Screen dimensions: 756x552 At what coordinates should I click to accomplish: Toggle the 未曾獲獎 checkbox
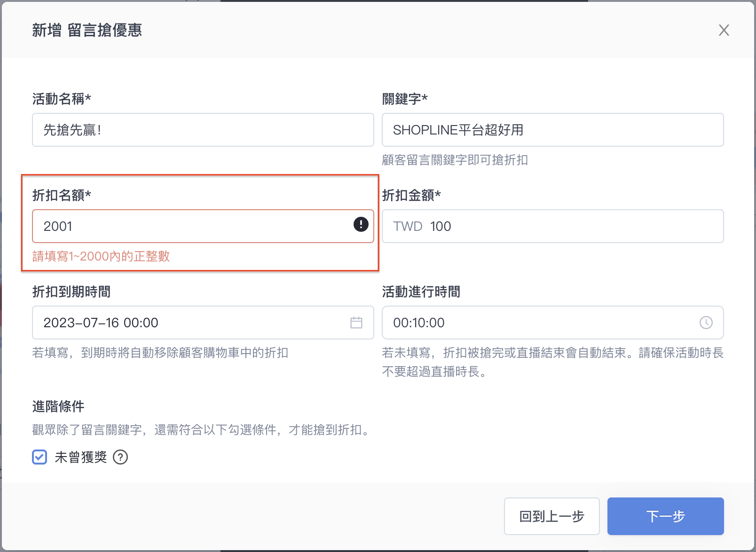[39, 457]
